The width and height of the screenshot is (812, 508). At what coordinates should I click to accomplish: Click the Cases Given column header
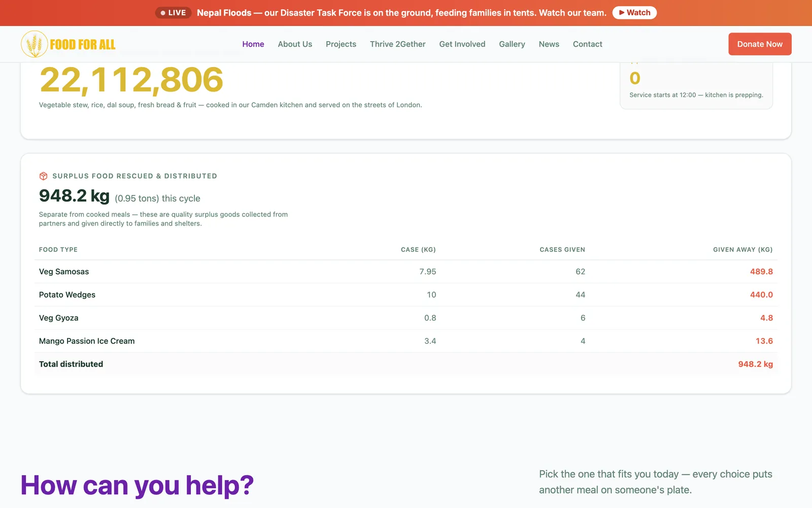coord(562,249)
